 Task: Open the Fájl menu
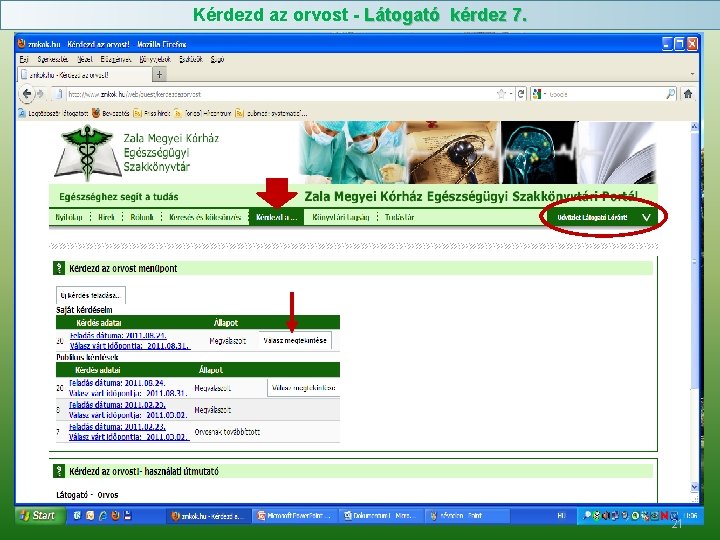[x=24, y=59]
